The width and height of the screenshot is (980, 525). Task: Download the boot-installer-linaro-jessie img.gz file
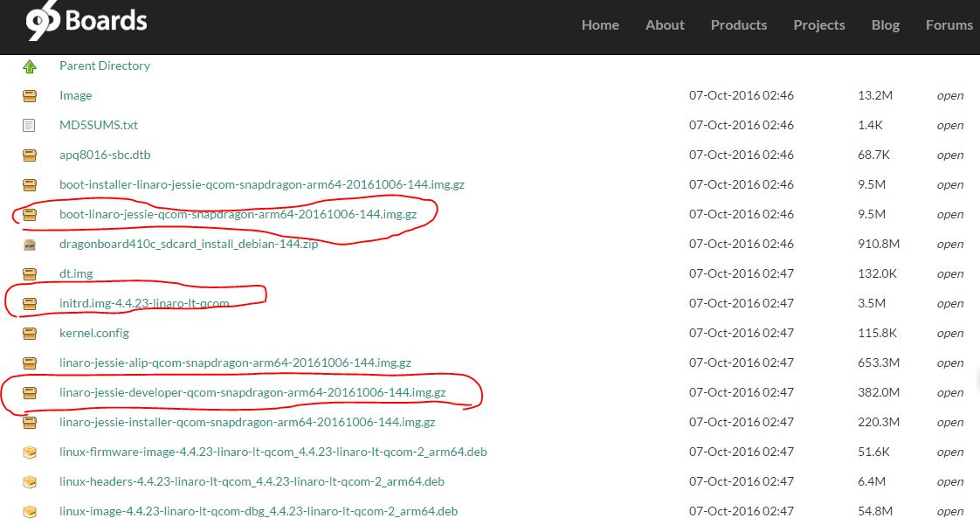point(262,184)
